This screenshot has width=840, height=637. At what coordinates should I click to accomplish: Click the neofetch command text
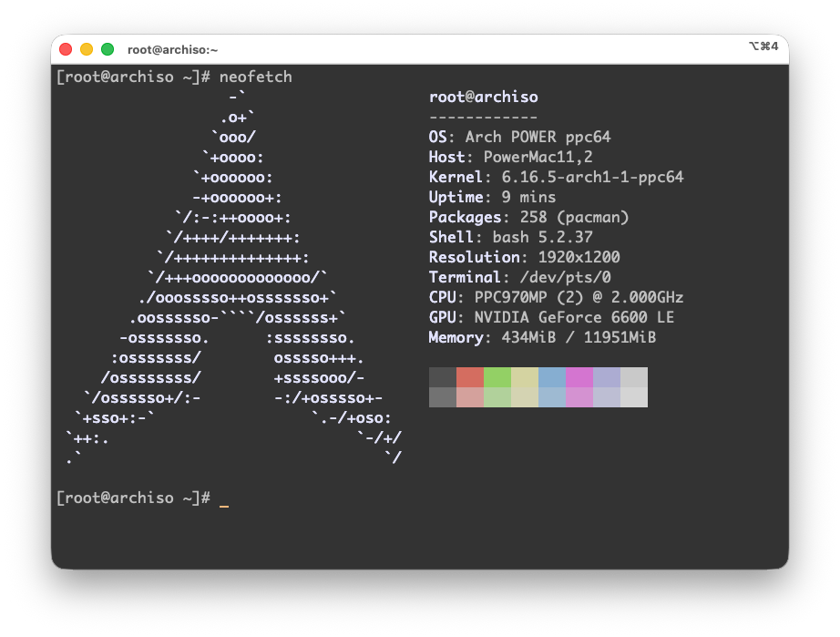point(255,77)
